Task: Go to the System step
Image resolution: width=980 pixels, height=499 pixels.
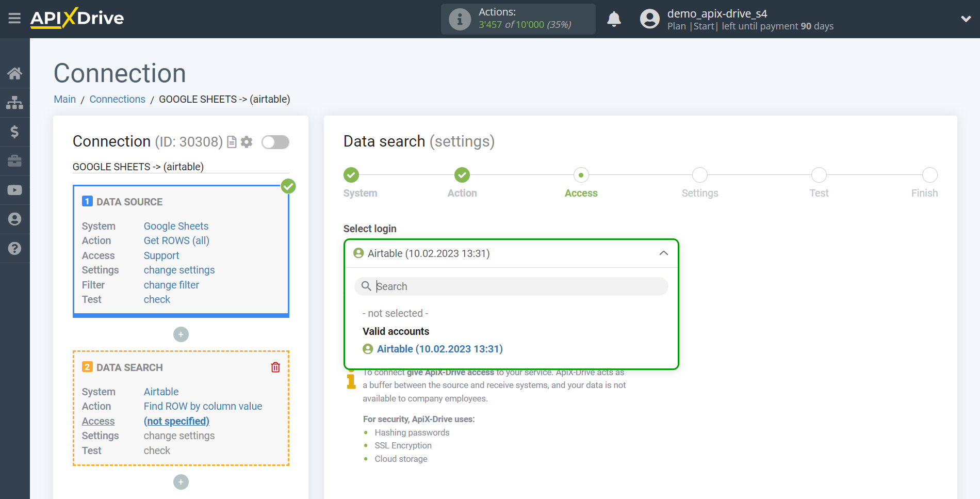Action: pos(351,175)
